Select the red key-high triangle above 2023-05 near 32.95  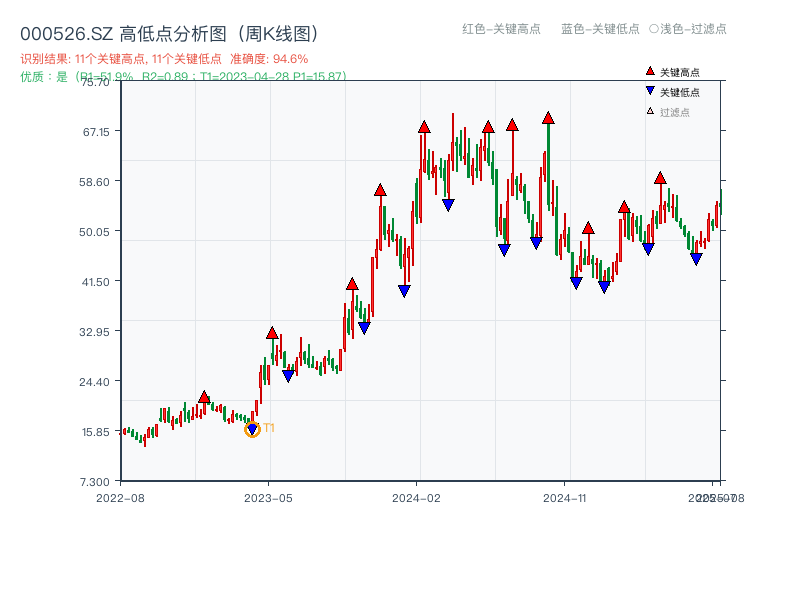coord(272,333)
